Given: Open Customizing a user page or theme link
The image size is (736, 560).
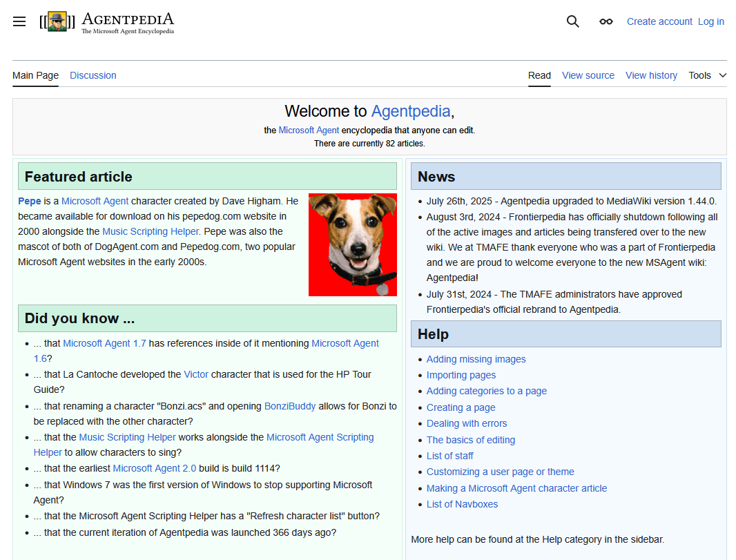Looking at the screenshot, I should pos(501,472).
